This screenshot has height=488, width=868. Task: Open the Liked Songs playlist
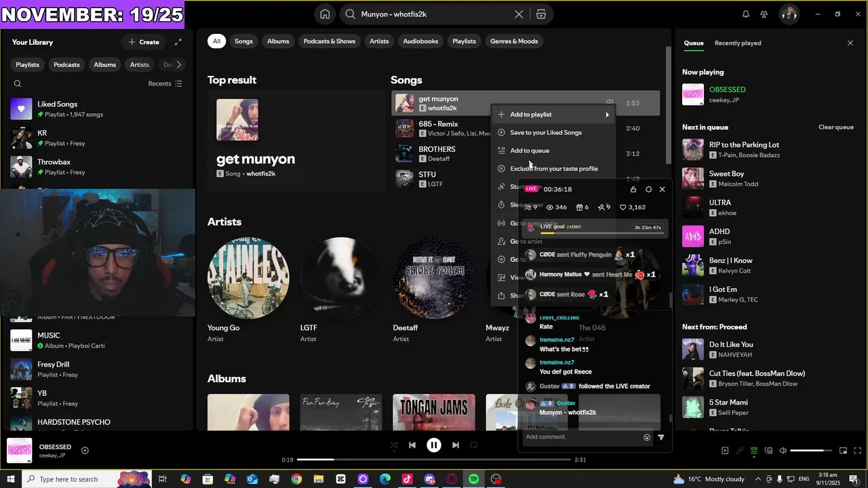pyautogui.click(x=98, y=109)
